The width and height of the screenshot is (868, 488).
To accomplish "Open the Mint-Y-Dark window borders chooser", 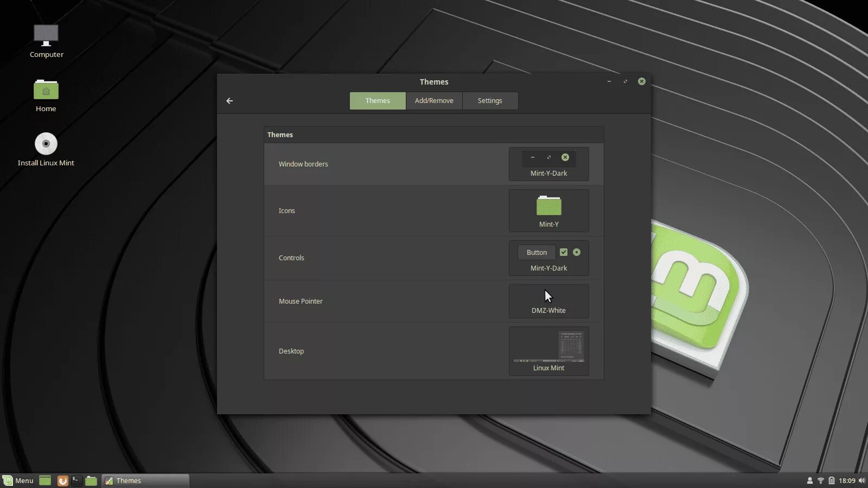I will click(x=549, y=164).
